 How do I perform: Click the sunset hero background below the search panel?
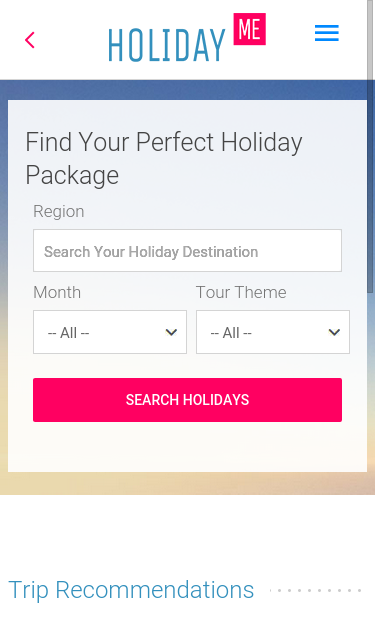(x=188, y=483)
